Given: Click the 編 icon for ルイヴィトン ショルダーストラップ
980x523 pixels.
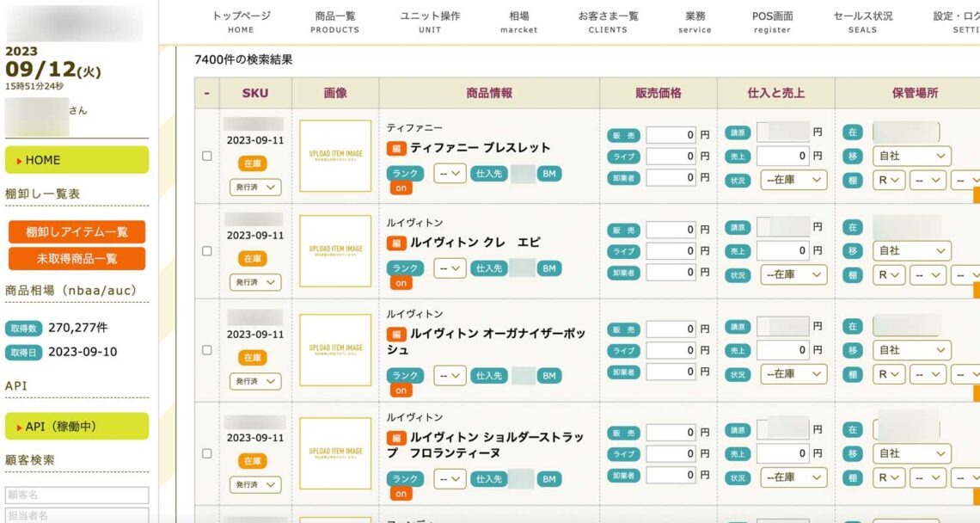Looking at the screenshot, I should click(396, 437).
